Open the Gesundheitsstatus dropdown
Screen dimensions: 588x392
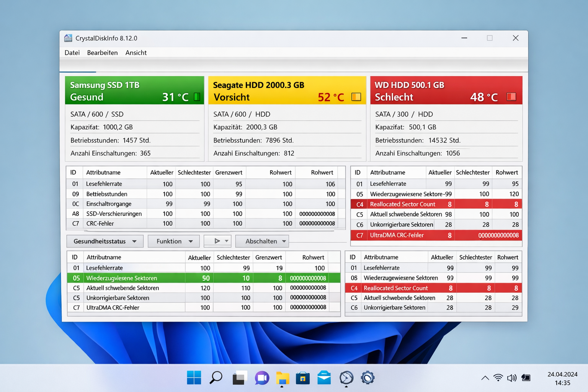105,241
